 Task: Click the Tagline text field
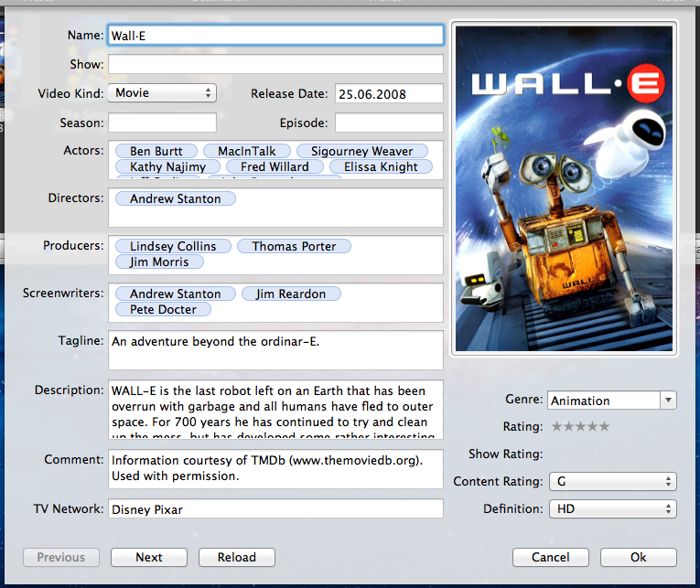click(x=275, y=350)
